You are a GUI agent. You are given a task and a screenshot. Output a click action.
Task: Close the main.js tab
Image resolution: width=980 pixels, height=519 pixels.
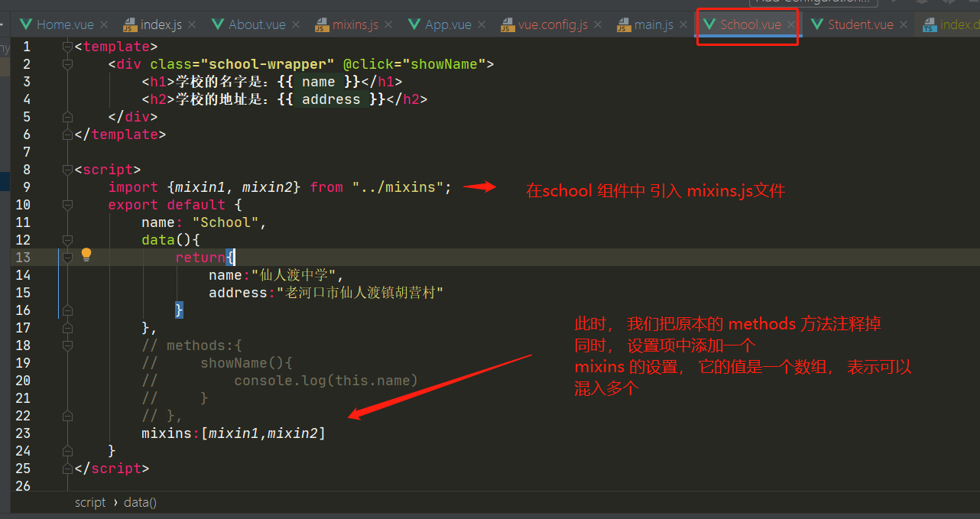(684, 25)
